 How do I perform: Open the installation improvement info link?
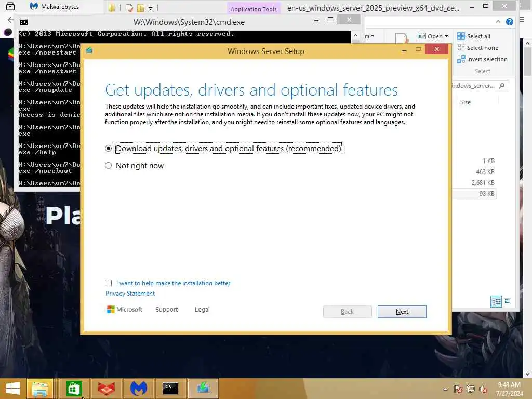[x=173, y=283]
